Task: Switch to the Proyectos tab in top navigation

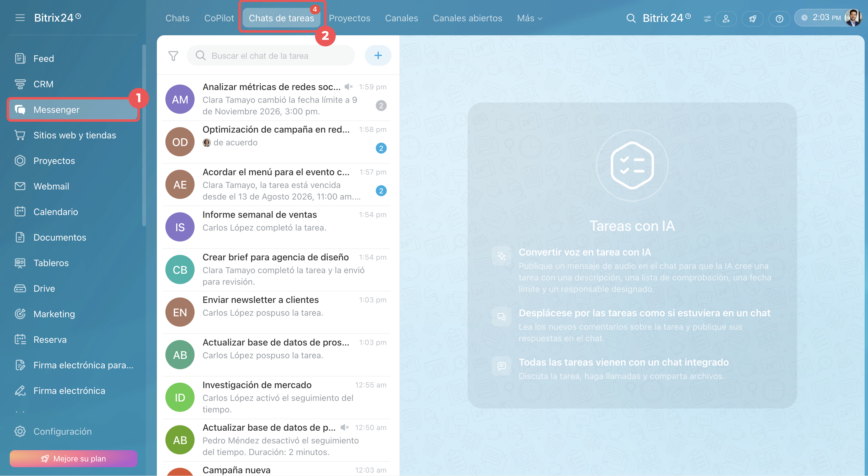Action: pos(349,18)
